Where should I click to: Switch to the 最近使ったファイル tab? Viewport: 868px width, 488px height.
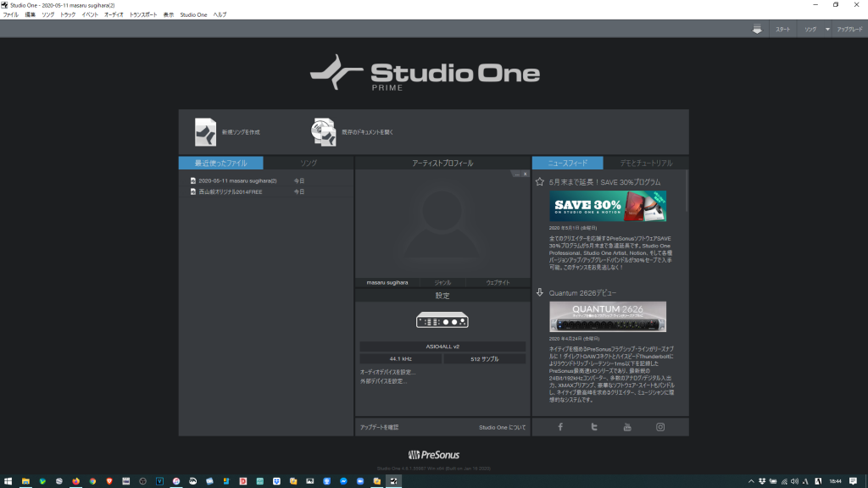click(x=221, y=164)
